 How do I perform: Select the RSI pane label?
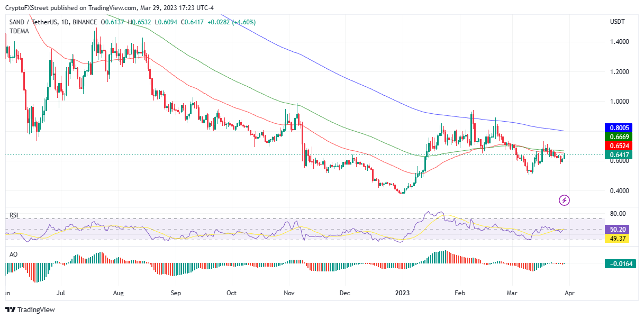14,215
